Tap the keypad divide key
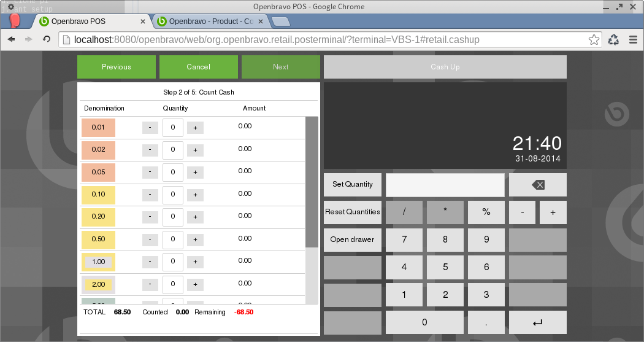 point(404,212)
